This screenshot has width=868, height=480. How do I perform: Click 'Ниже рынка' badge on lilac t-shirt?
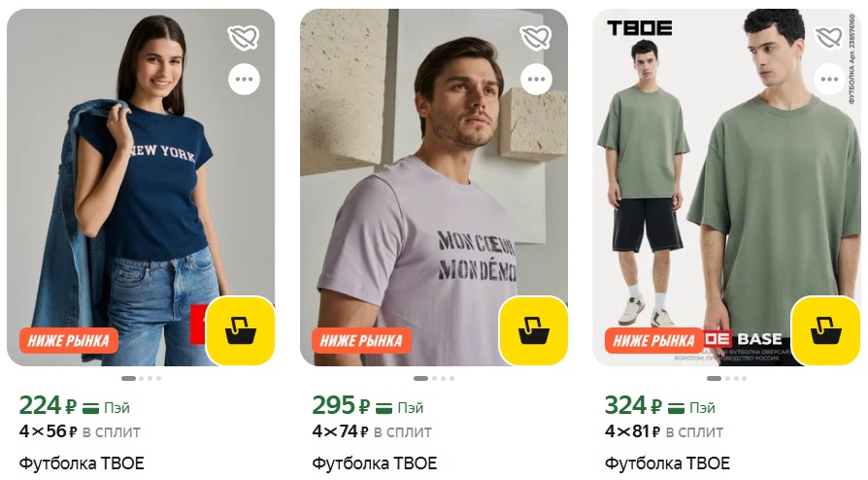tap(361, 340)
